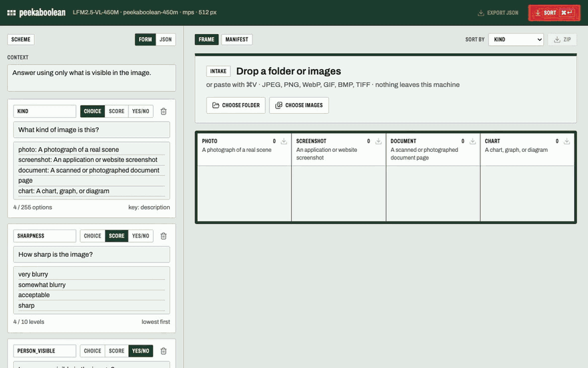588x368 pixels.
Task: Download the PHOTO bucket
Action: click(x=284, y=141)
